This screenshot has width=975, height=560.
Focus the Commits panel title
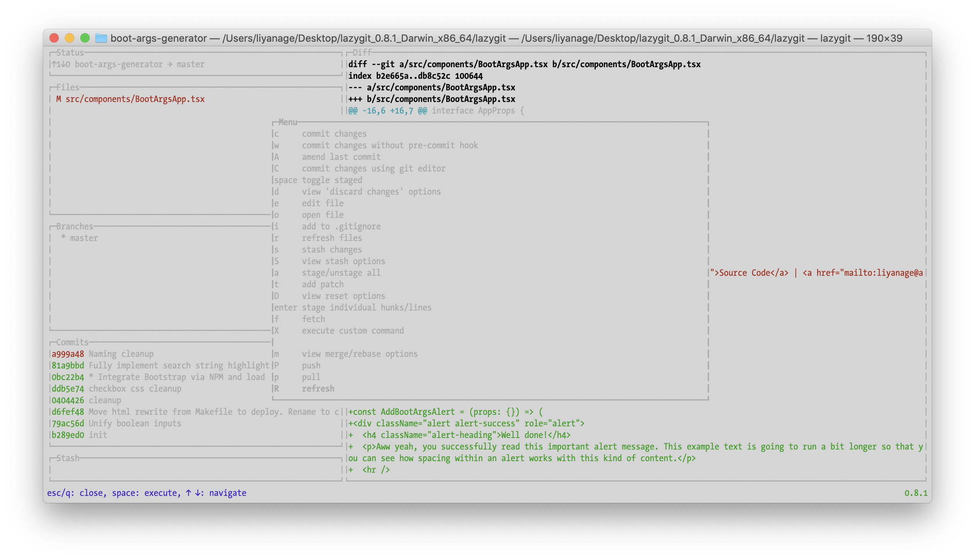72,342
